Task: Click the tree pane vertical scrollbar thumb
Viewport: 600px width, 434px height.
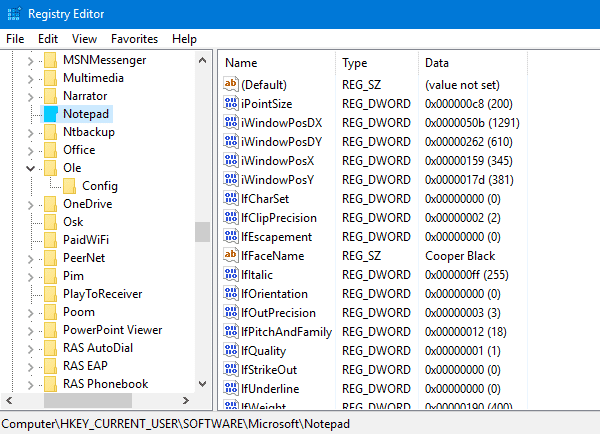Action: [202, 232]
